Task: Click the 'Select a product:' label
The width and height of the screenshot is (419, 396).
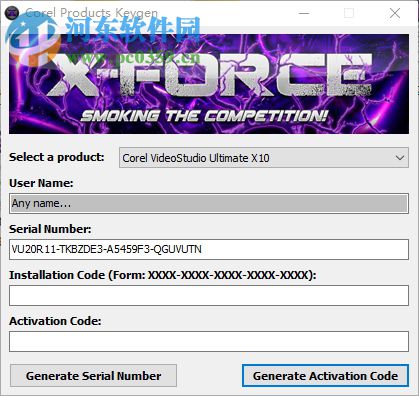Action: click(57, 157)
